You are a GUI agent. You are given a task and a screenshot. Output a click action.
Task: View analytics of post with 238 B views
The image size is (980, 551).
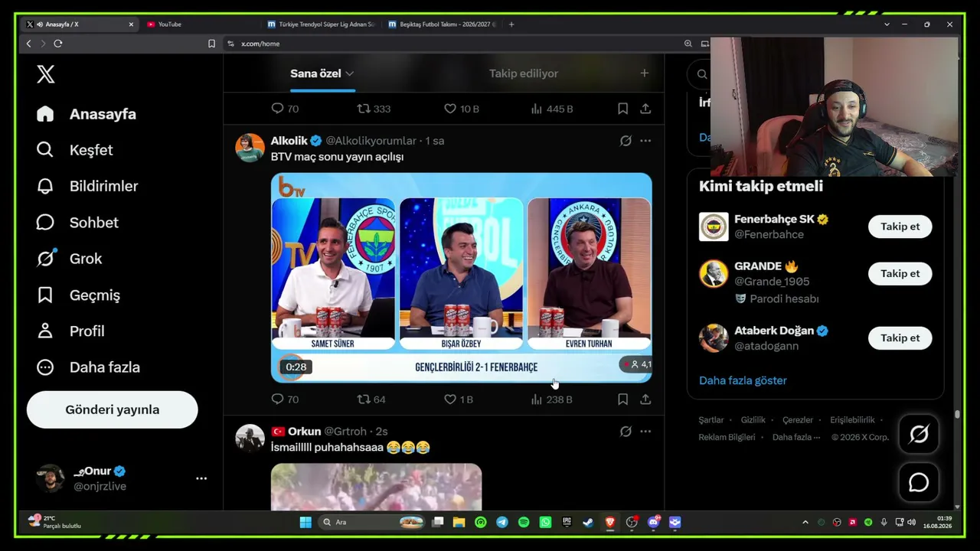point(551,399)
